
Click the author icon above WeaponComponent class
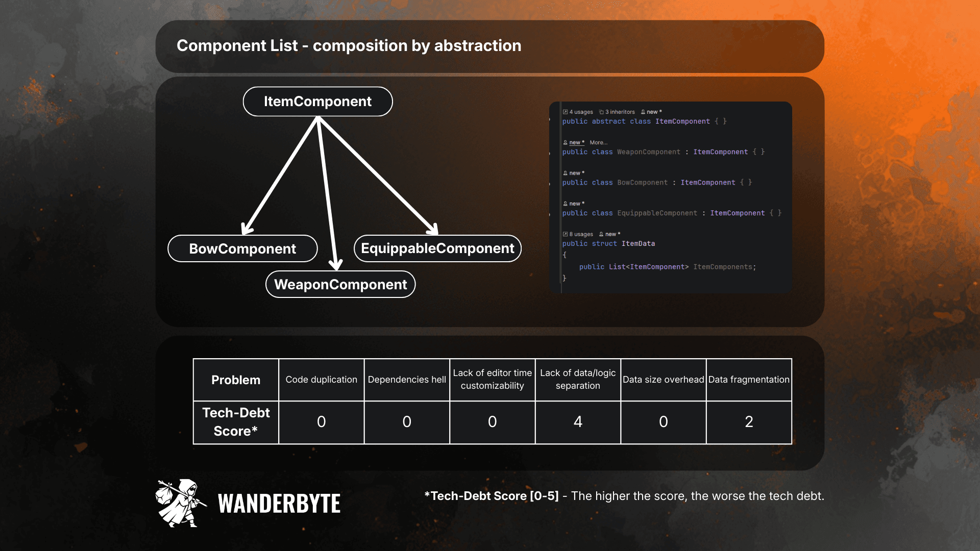[565, 142]
